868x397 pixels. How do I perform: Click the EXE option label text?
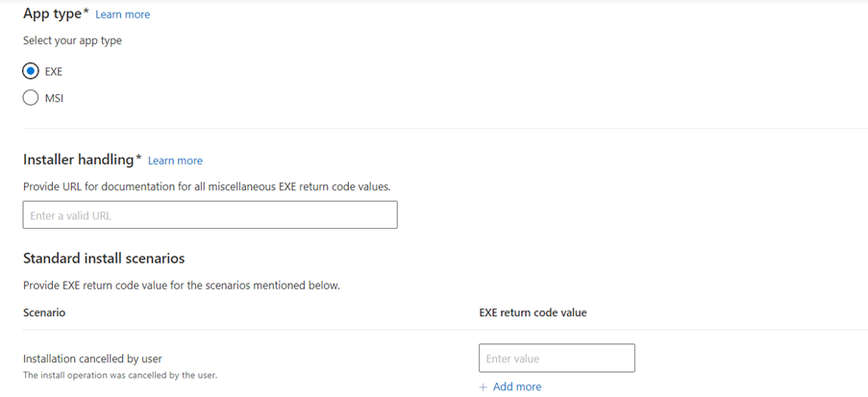click(x=53, y=72)
